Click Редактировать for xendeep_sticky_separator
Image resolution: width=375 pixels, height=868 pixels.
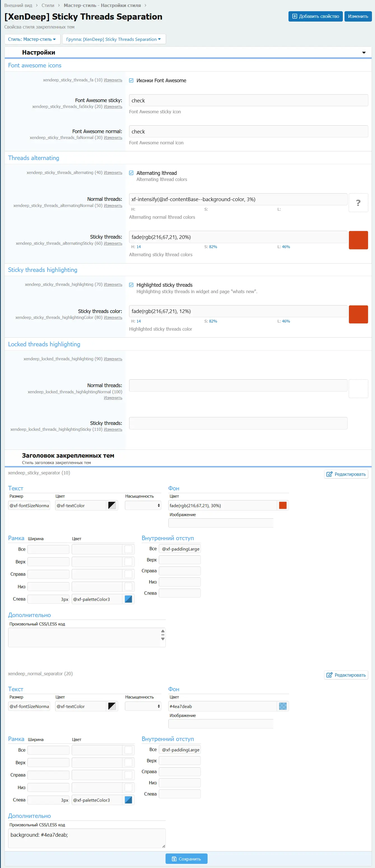346,474
